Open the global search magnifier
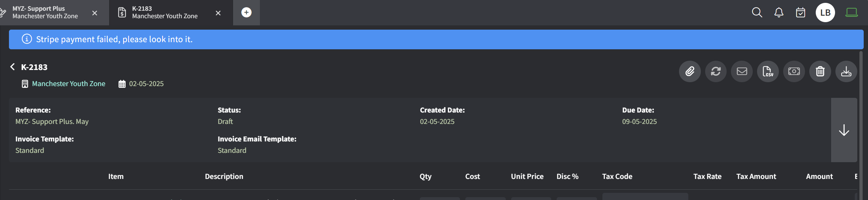The height and width of the screenshot is (200, 868). click(x=757, y=12)
